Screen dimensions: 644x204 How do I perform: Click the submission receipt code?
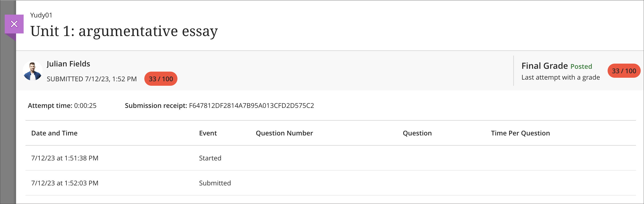click(x=251, y=106)
